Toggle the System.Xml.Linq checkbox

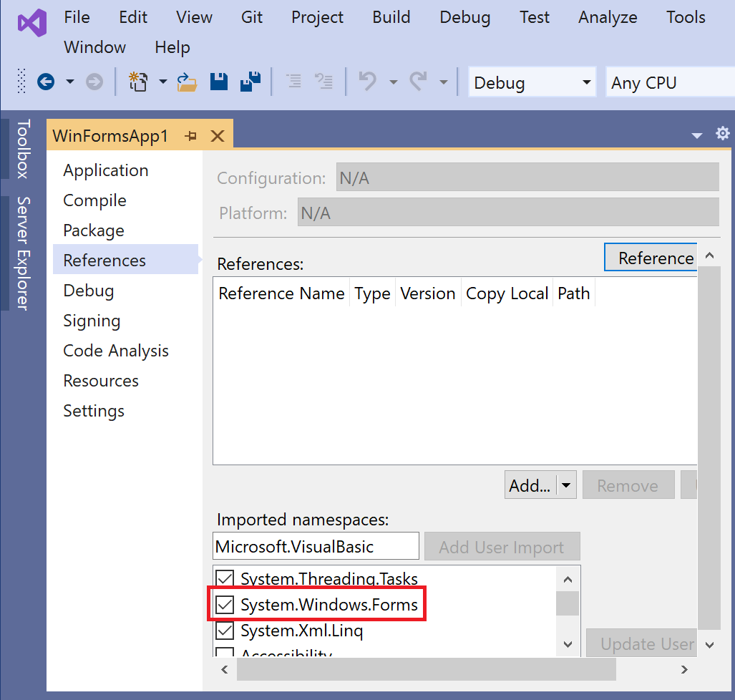225,631
